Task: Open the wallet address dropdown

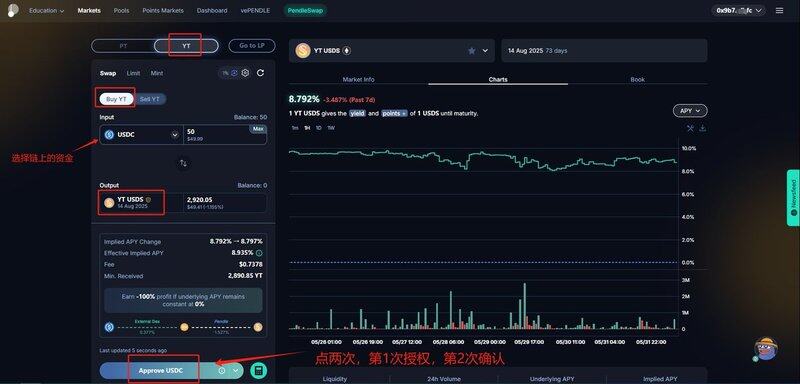Action: tap(738, 10)
